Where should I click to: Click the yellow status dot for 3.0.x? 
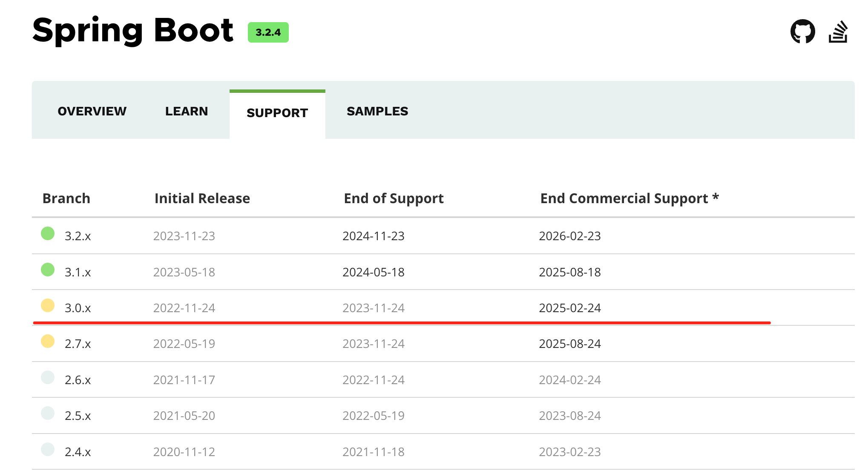(x=48, y=305)
